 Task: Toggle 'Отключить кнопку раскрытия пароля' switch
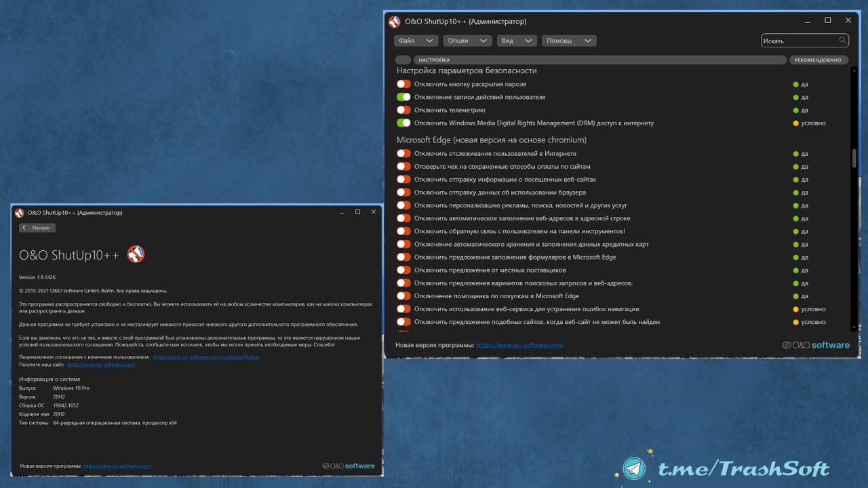click(x=403, y=84)
